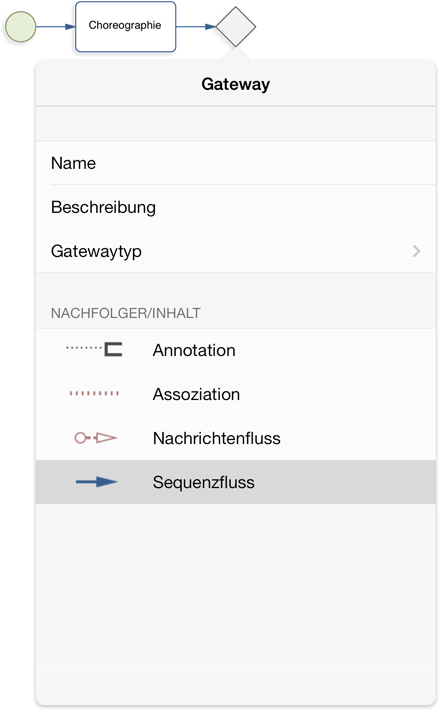The width and height of the screenshot is (440, 711).
Task: Click the Gateway popover title
Action: point(235,84)
